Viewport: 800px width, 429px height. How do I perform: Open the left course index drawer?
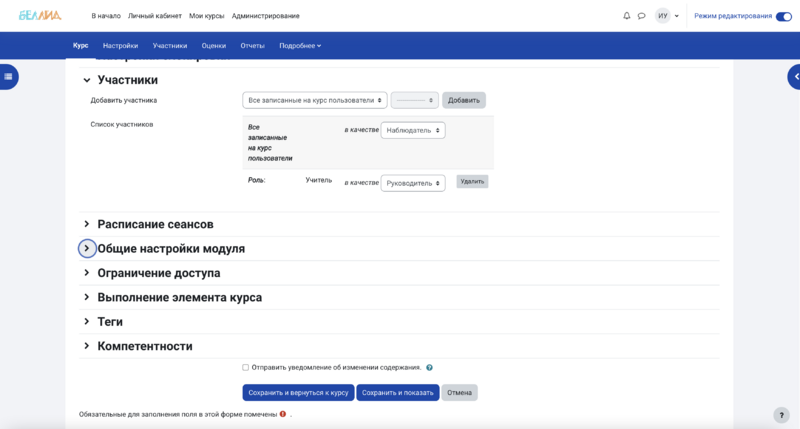[x=8, y=76]
